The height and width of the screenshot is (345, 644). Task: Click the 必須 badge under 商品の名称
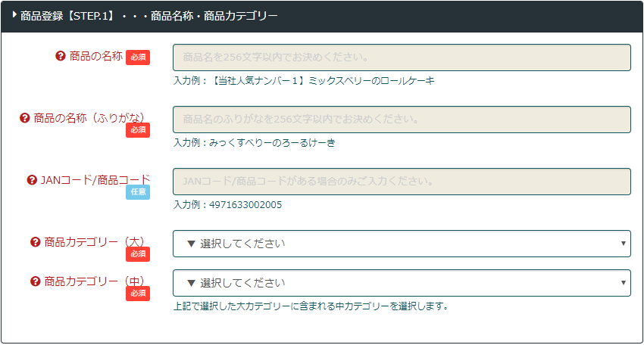(x=138, y=57)
